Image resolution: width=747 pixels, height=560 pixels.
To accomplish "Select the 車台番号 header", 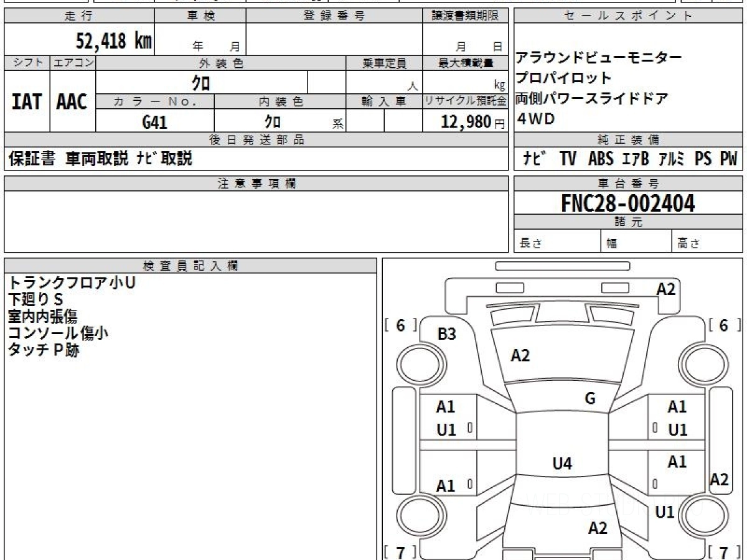I will click(629, 184).
